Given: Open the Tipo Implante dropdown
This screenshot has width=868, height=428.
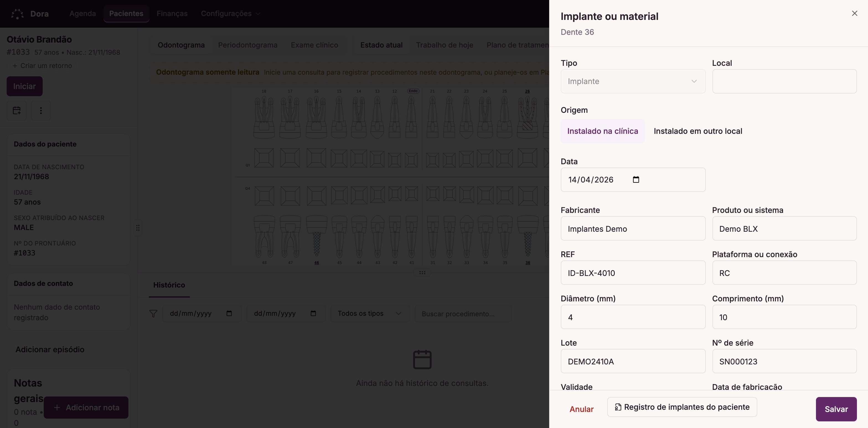Looking at the screenshot, I should [x=633, y=81].
